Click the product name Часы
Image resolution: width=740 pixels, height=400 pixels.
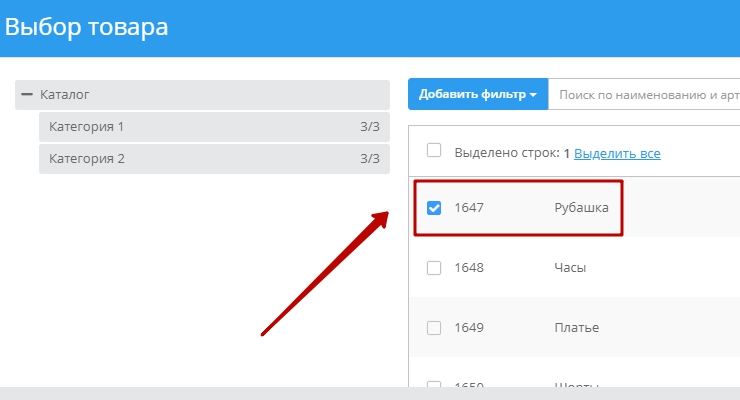tap(570, 268)
